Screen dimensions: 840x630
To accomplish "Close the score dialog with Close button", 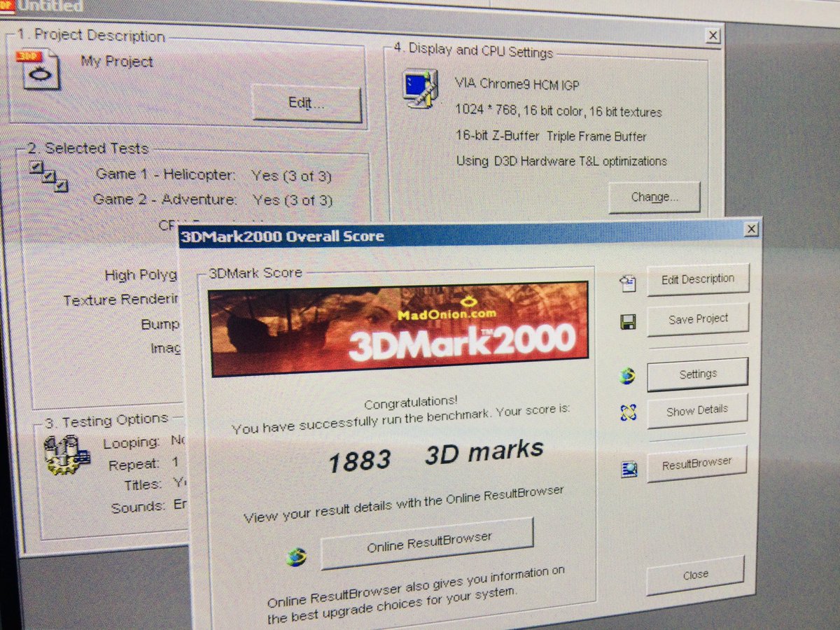I will [x=695, y=575].
